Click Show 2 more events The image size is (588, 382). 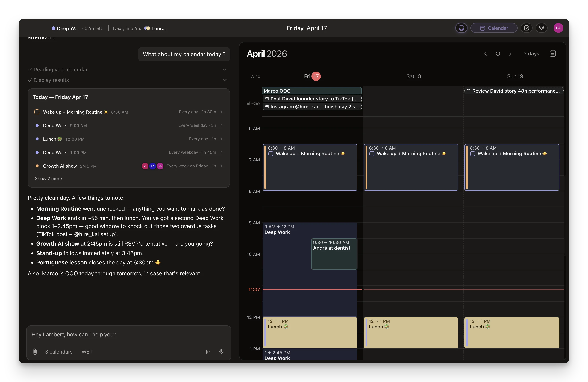[x=49, y=178]
